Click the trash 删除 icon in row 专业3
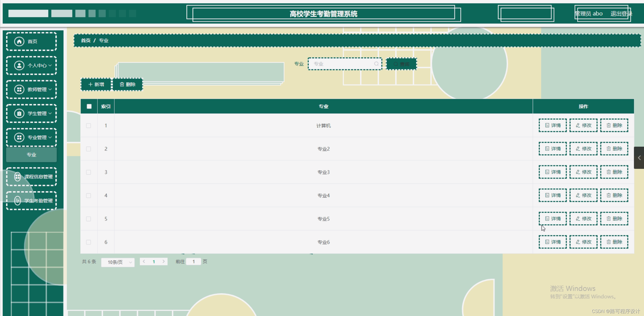 click(609, 172)
